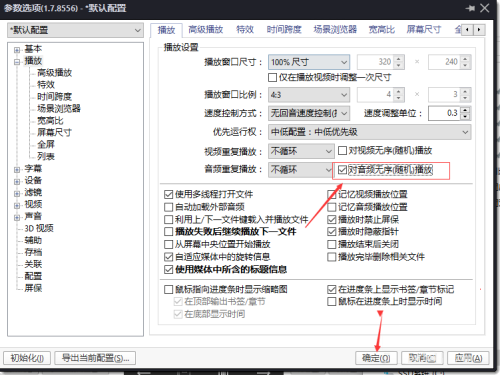This screenshot has width=500, height=375.
Task: Open the 音频重复播放 dropdown
Action: click(301, 170)
